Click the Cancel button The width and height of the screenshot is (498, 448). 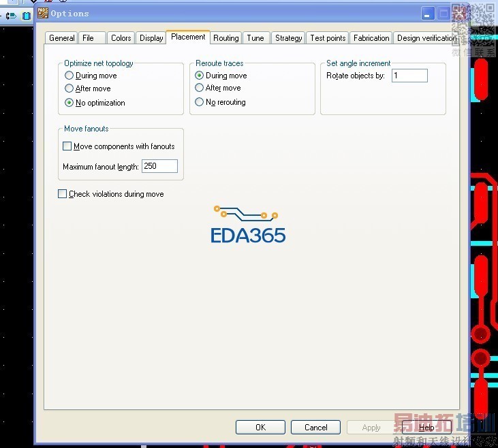click(x=315, y=428)
